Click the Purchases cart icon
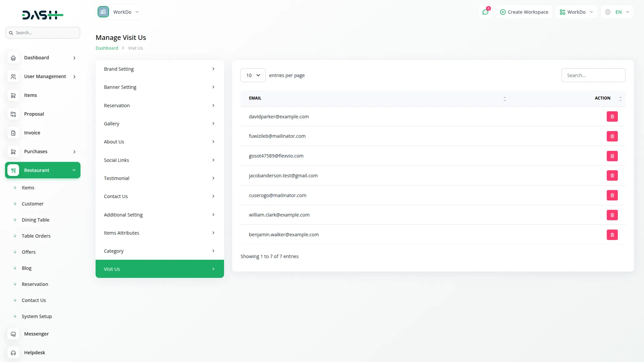This screenshot has width=644, height=362. point(13,152)
